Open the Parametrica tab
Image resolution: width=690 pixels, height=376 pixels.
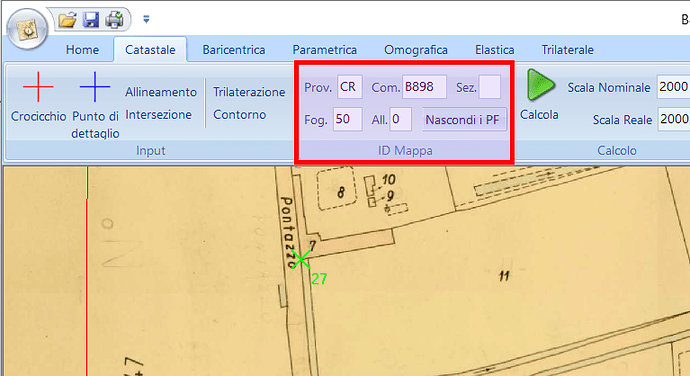(x=324, y=50)
